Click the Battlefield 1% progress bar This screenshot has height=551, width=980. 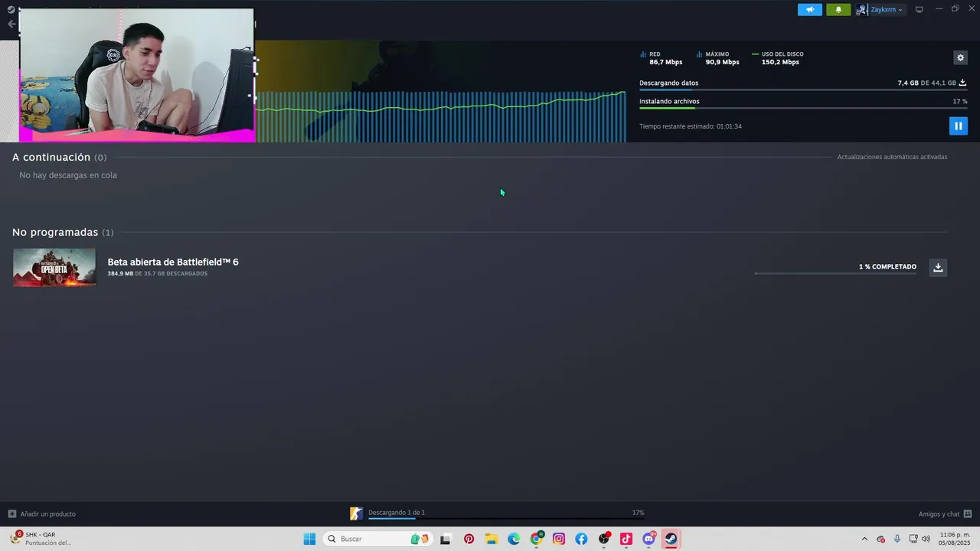pos(835,273)
